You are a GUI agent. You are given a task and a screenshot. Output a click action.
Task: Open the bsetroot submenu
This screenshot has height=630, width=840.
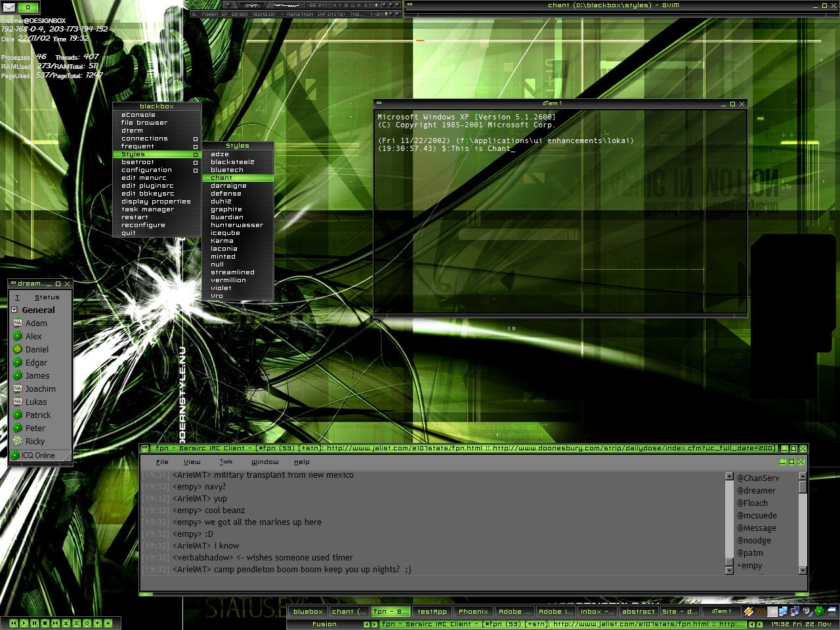tap(157, 162)
